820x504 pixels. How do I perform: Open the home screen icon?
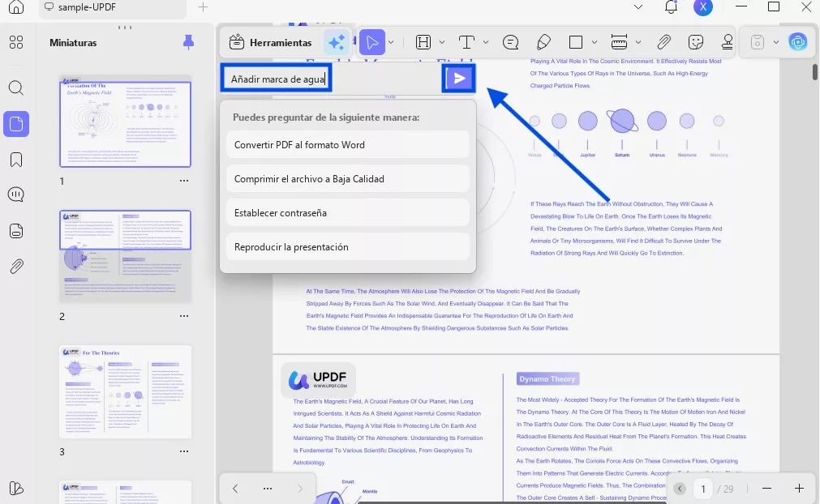pos(16,6)
